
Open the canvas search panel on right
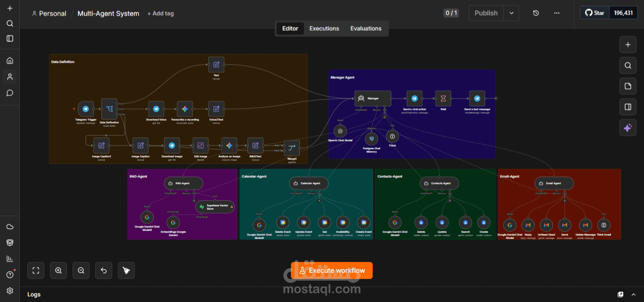coord(627,66)
